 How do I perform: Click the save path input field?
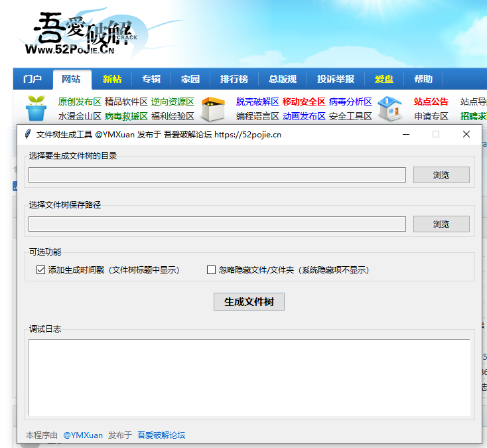click(217, 224)
